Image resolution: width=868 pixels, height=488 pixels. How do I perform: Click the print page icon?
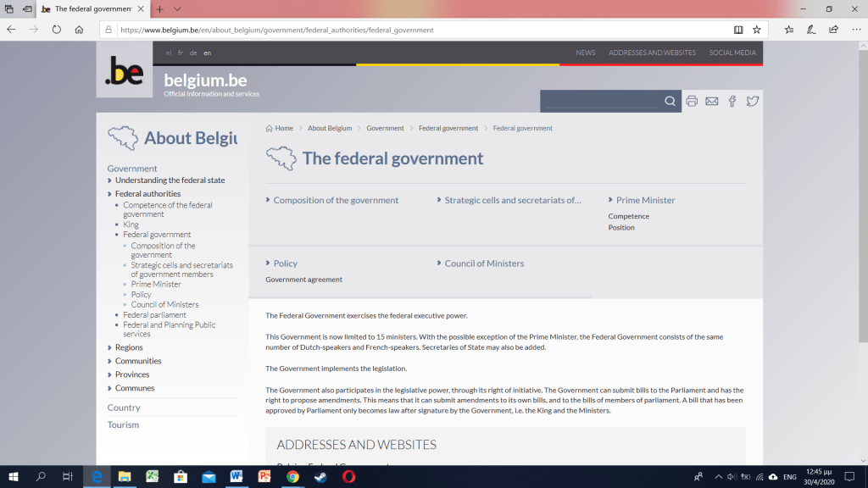click(x=692, y=101)
